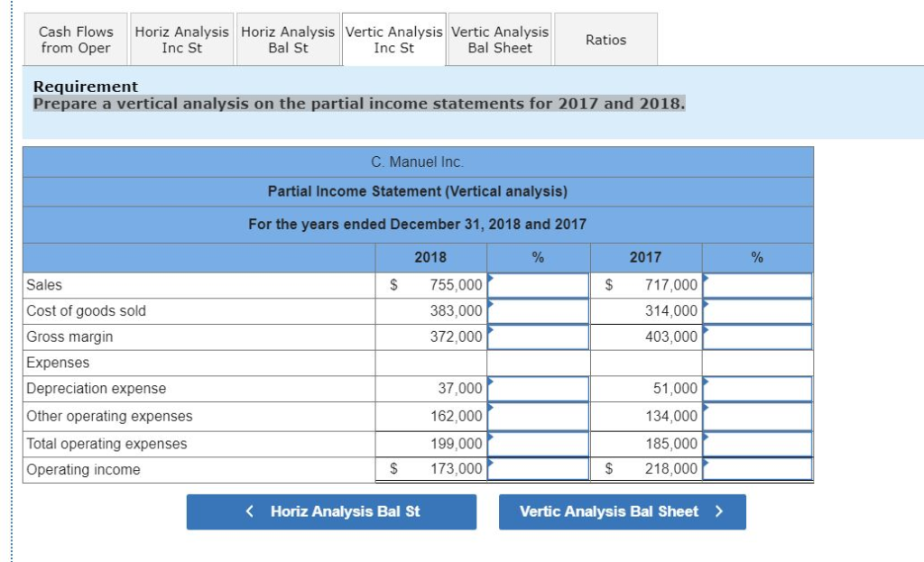Open the Cash Flows from Oper tab

tap(75, 38)
